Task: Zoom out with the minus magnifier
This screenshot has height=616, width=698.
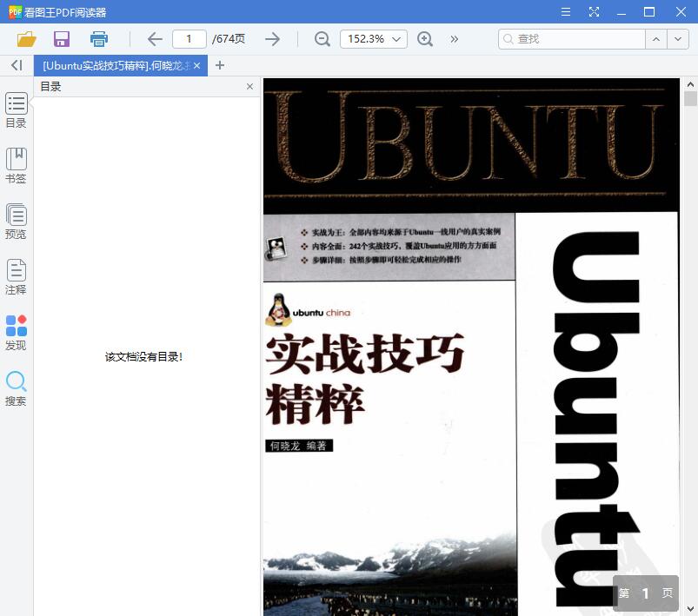Action: click(322, 39)
